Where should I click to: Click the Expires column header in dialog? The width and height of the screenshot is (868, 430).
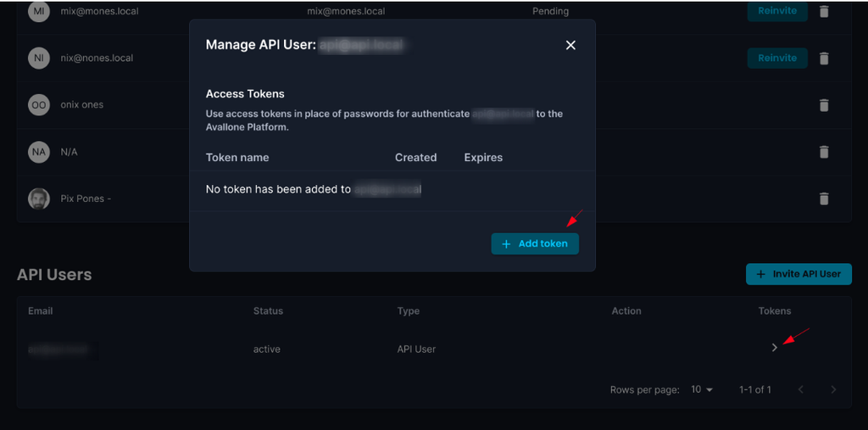pos(483,158)
